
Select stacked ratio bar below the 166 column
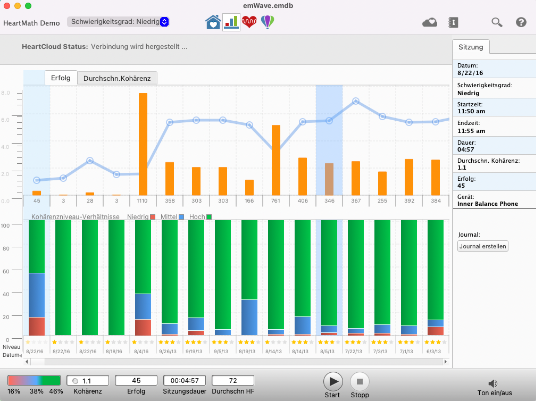point(249,278)
